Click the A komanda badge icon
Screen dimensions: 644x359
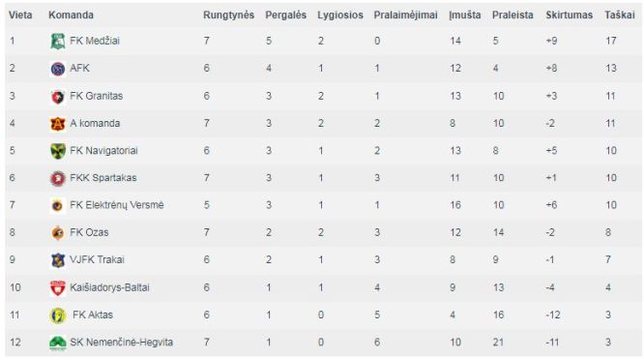point(58,123)
